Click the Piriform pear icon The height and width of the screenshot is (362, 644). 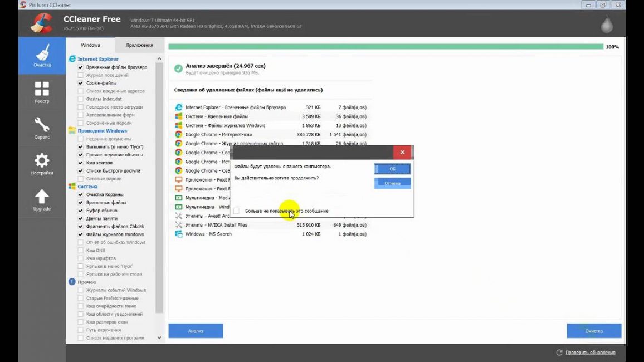pos(607,24)
